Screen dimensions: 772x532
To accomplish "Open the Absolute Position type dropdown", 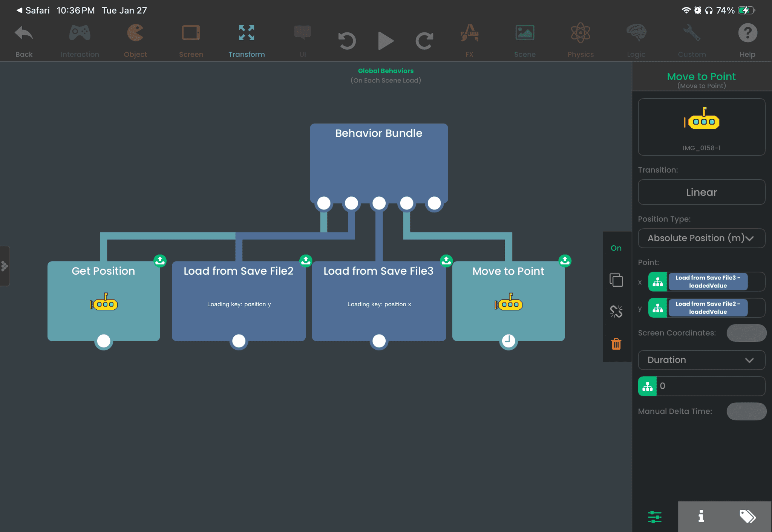I will (x=701, y=238).
